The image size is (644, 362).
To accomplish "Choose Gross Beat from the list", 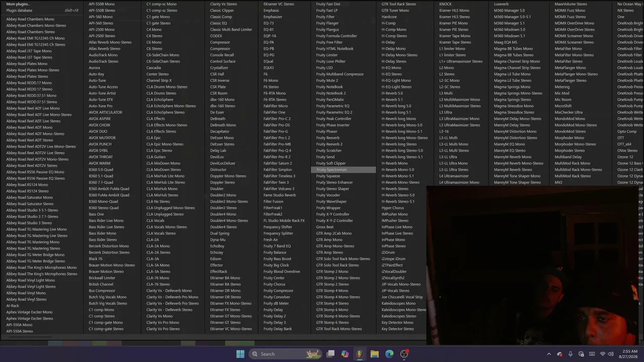I will [x=325, y=227].
